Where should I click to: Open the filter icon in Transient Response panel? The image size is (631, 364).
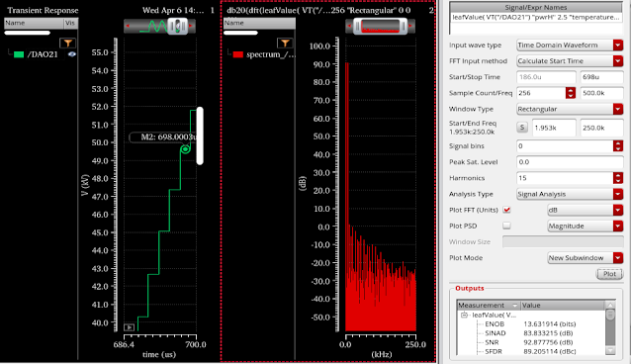click(x=67, y=43)
